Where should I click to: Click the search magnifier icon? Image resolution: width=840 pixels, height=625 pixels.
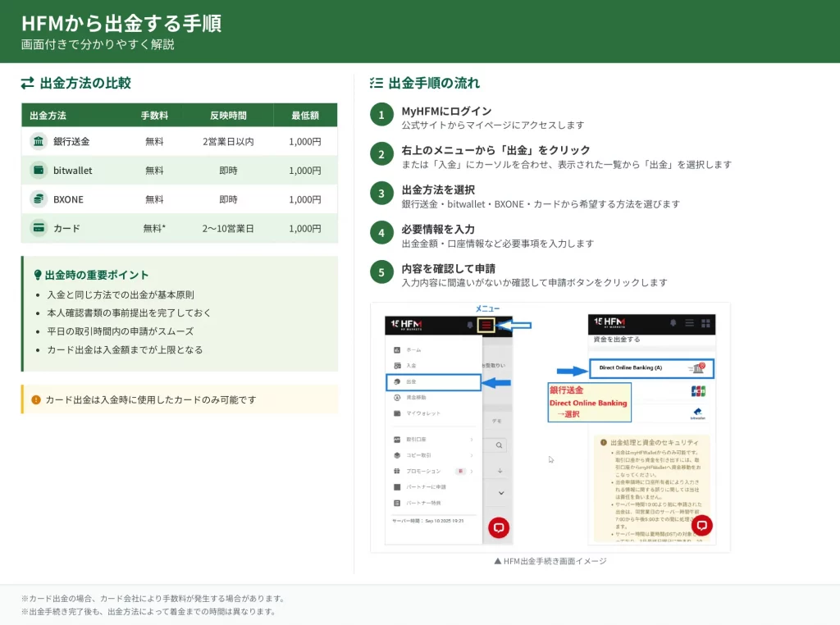(x=500, y=445)
